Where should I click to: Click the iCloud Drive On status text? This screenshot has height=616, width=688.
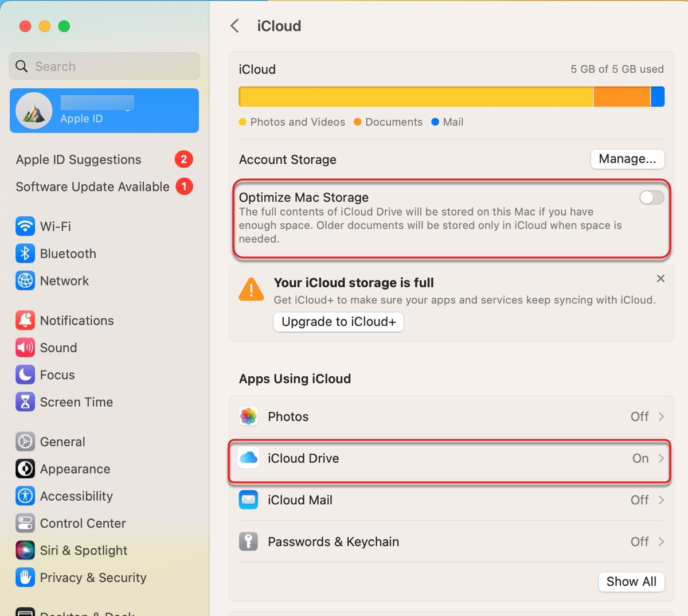coord(640,458)
